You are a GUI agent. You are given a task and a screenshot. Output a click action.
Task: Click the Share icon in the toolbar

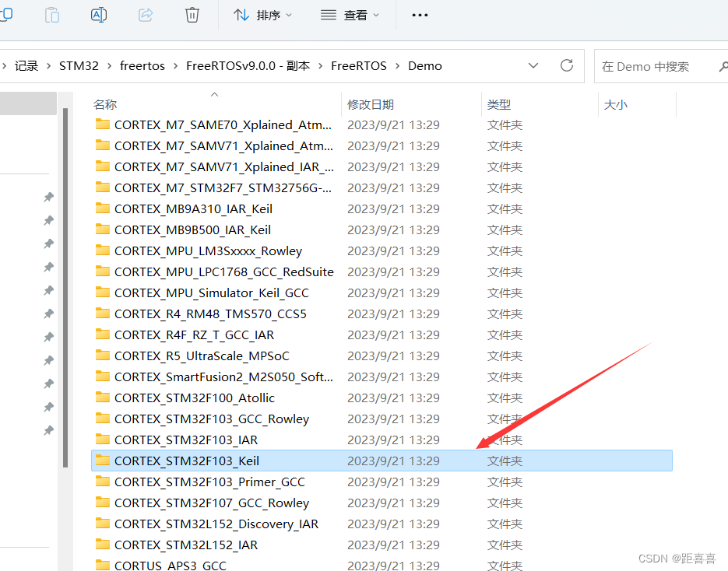click(145, 15)
